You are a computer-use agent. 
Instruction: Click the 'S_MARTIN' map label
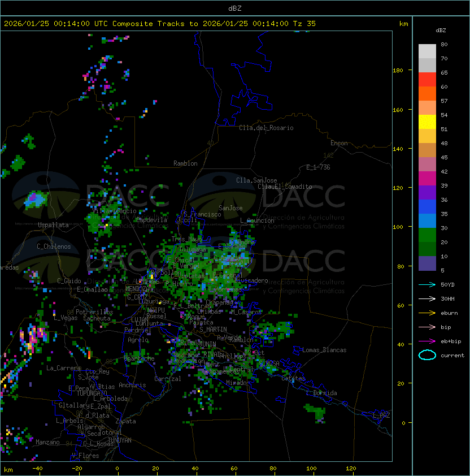coord(213,330)
